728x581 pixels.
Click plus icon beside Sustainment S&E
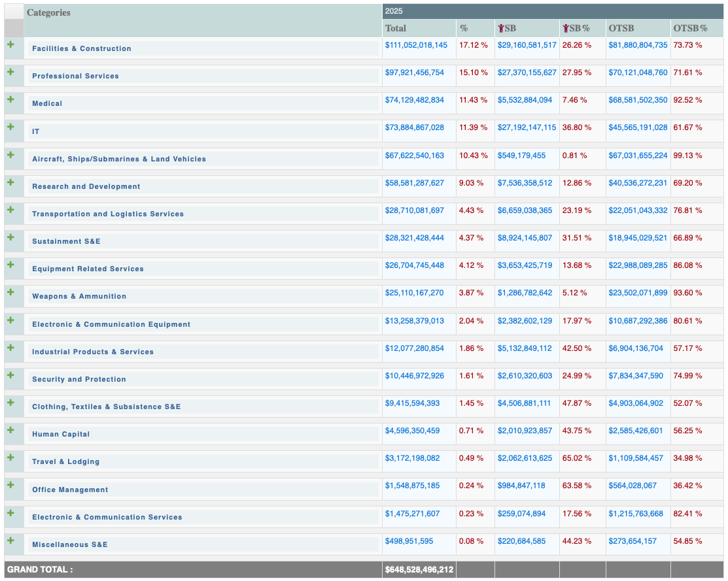tap(10, 237)
